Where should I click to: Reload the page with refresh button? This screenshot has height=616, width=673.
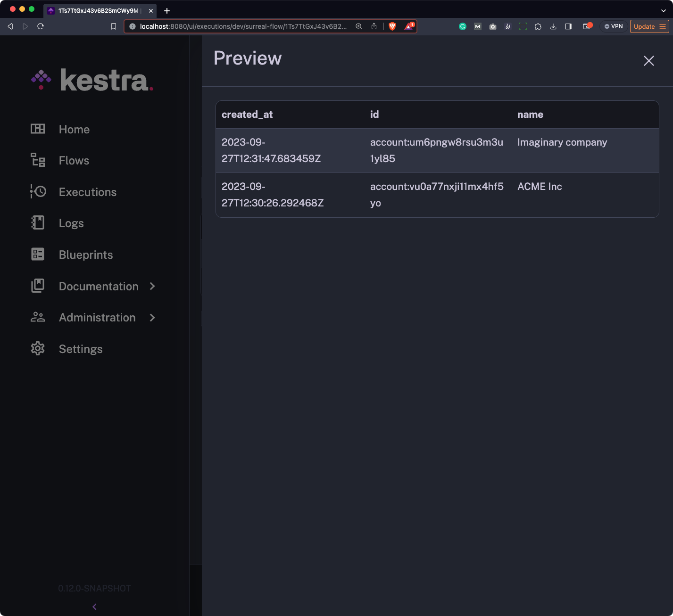(41, 26)
